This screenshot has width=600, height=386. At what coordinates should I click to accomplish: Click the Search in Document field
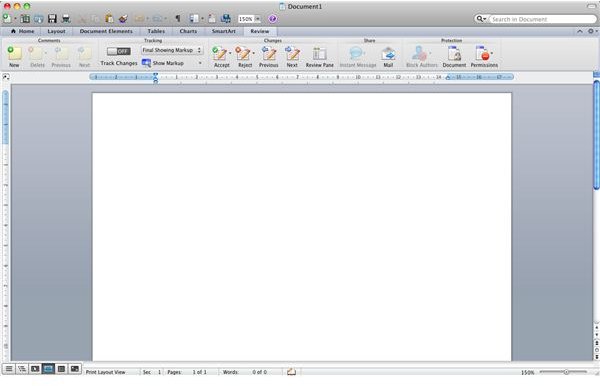point(542,19)
